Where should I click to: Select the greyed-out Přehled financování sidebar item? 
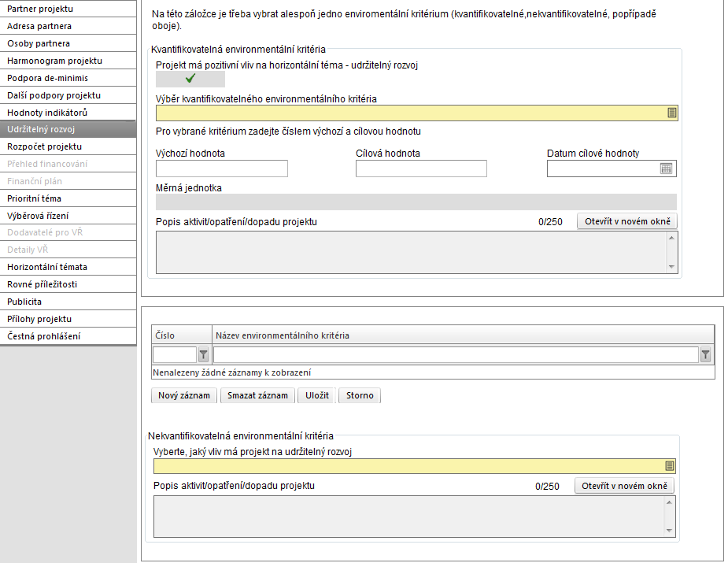coord(68,164)
